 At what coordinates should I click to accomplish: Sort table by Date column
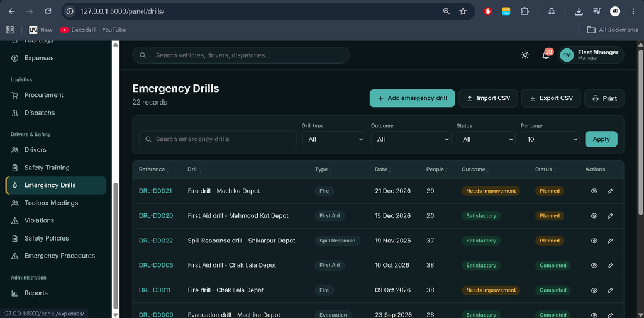coord(383,169)
